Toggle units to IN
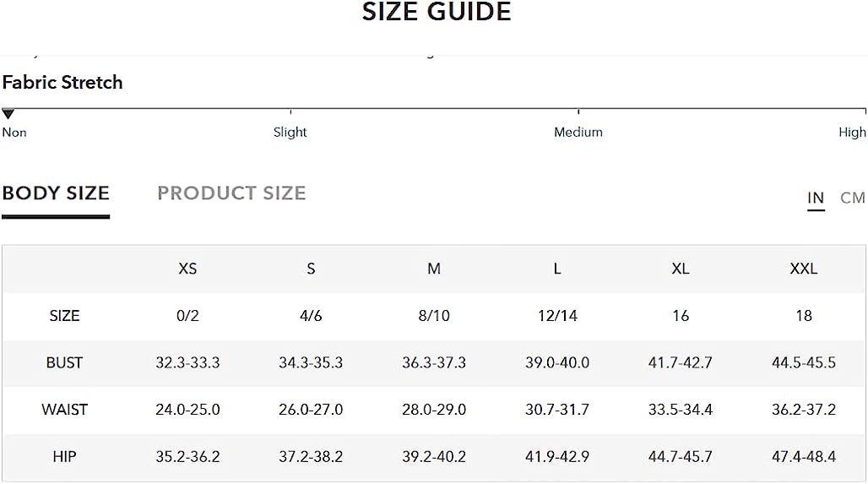Screen dimensions: 868x484 816,198
